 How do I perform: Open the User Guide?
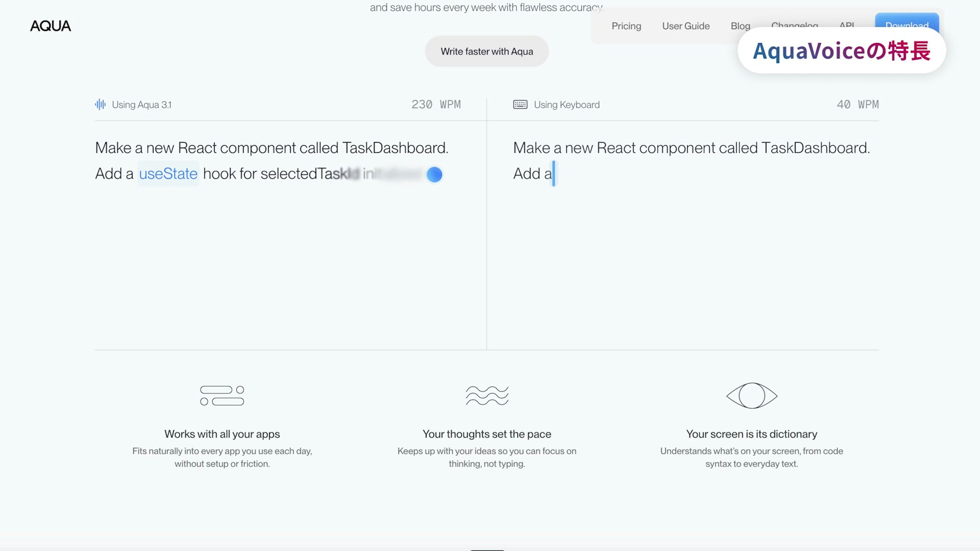tap(685, 26)
